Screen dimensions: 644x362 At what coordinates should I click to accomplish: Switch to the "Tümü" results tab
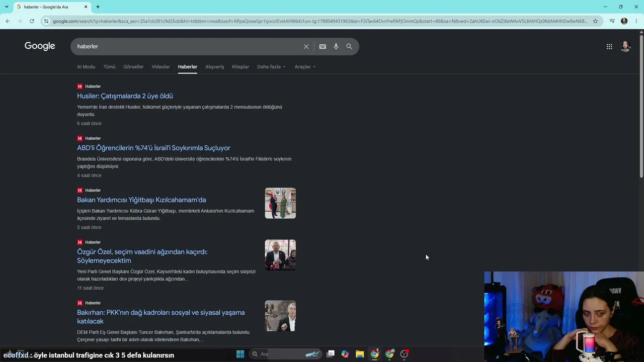click(x=109, y=67)
